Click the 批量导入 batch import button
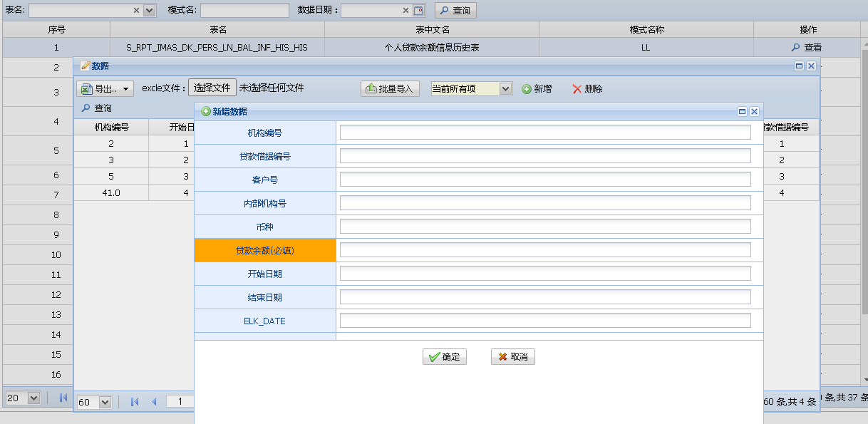 [390, 89]
